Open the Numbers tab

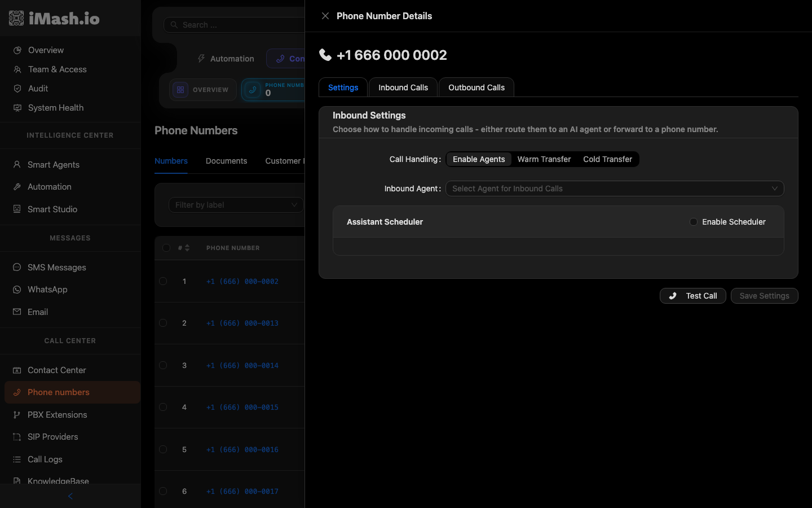pos(171,161)
